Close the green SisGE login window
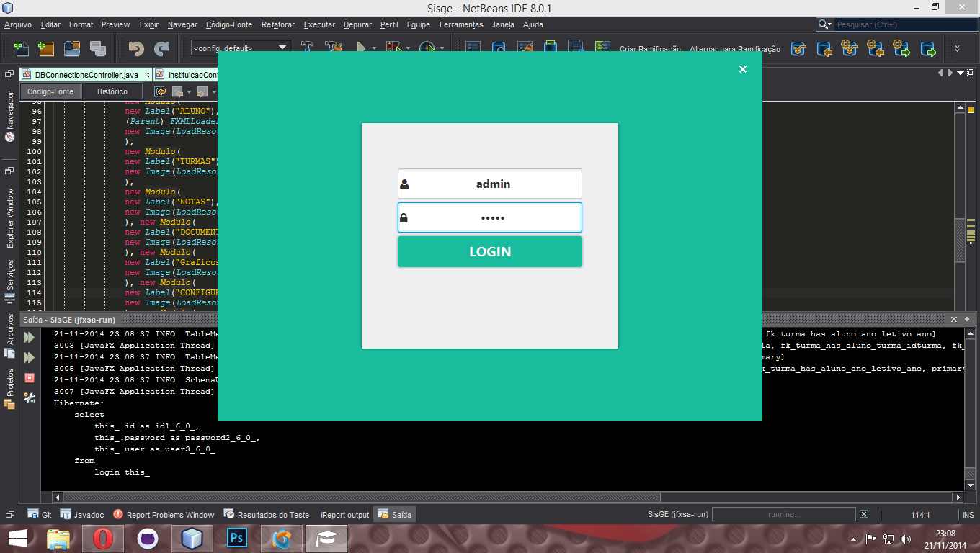 [743, 69]
